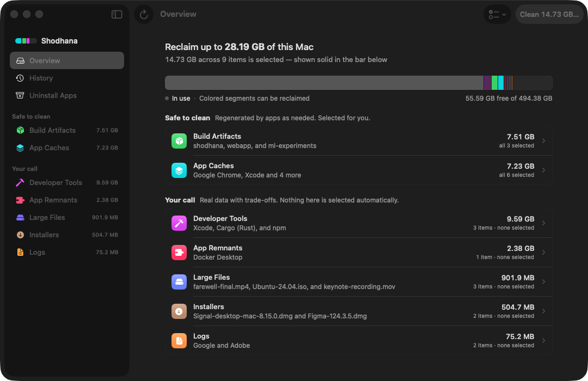Click the green cube Build Artifacts sidebar icon
588x381 pixels.
click(20, 130)
